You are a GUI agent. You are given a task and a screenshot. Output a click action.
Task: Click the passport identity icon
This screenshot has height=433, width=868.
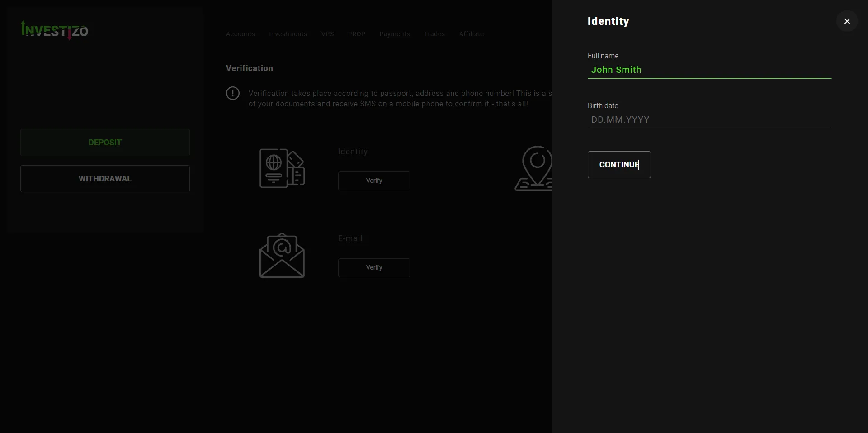pos(282,168)
